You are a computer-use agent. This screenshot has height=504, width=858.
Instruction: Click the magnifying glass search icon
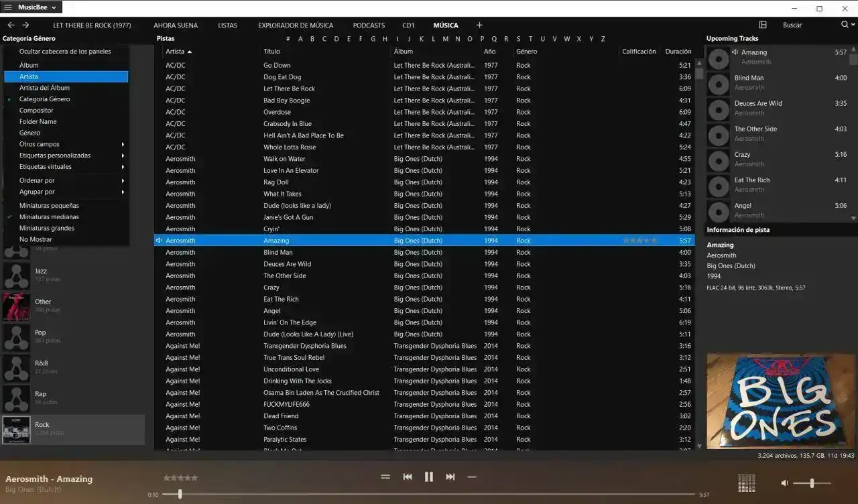click(845, 25)
